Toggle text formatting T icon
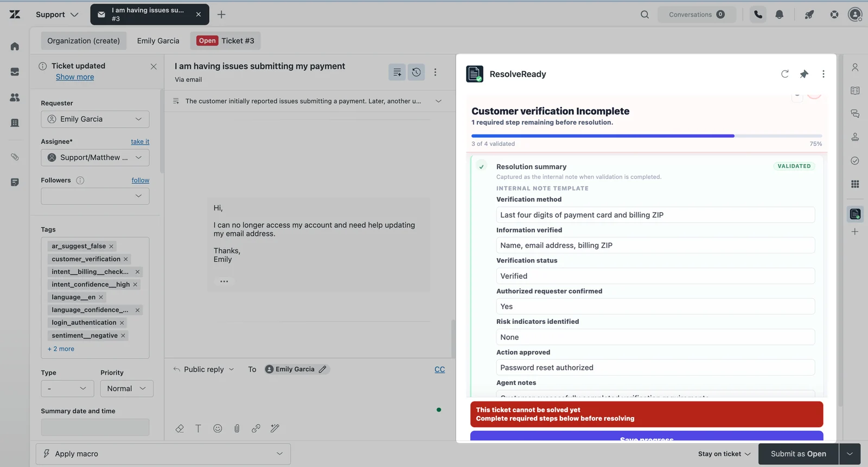 [198, 428]
